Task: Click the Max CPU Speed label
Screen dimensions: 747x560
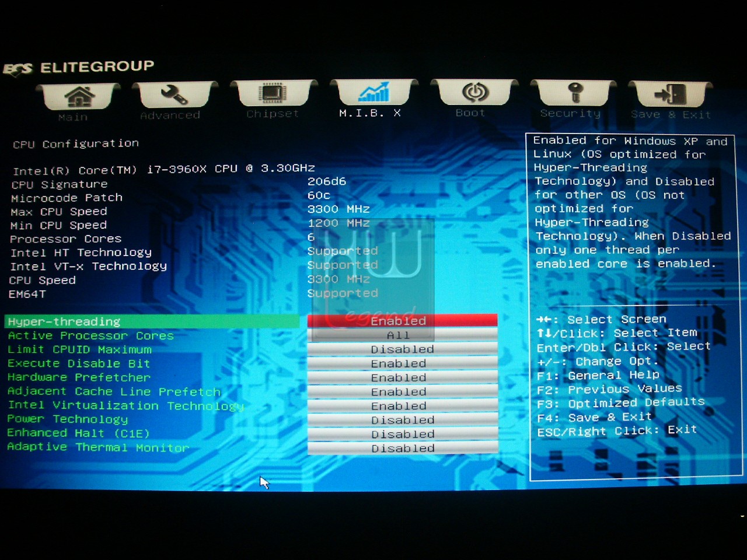Action: pyautogui.click(x=58, y=211)
